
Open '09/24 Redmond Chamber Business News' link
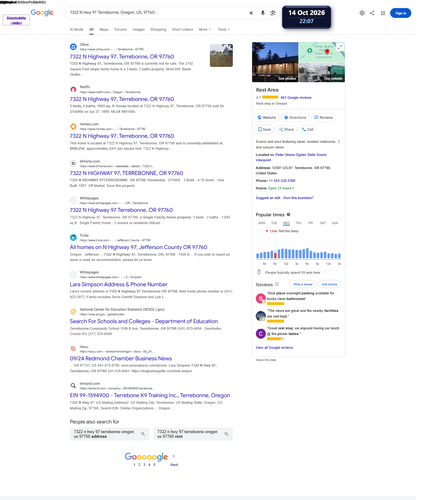pyautogui.click(x=121, y=358)
